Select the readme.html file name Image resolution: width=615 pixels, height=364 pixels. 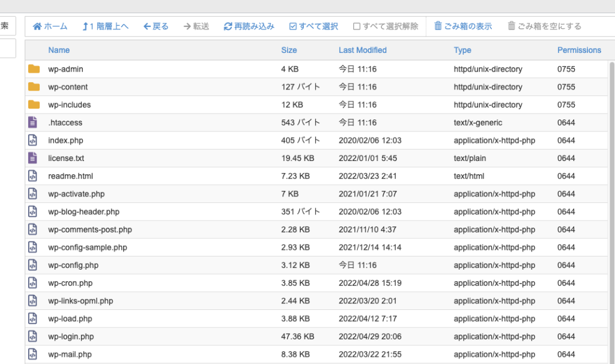click(x=71, y=176)
